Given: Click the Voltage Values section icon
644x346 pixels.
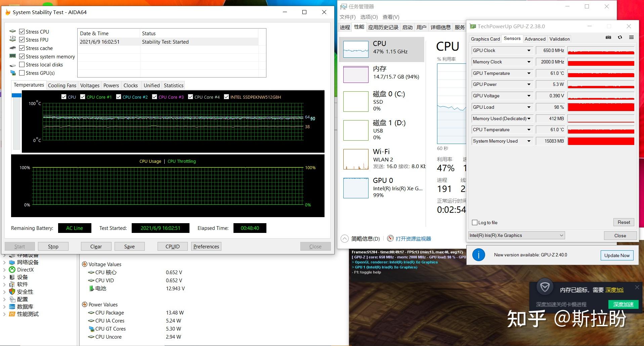Looking at the screenshot, I should point(85,264).
